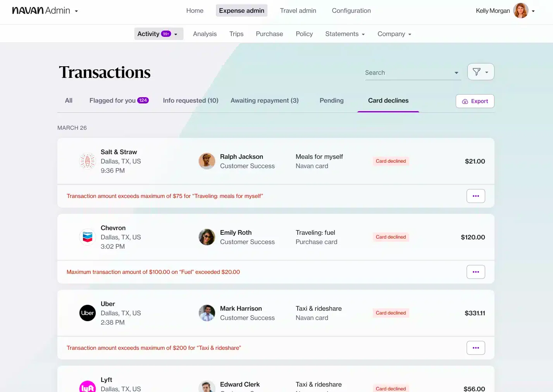
Task: Click the Salt & Straw merchant logo
Action: 88,161
